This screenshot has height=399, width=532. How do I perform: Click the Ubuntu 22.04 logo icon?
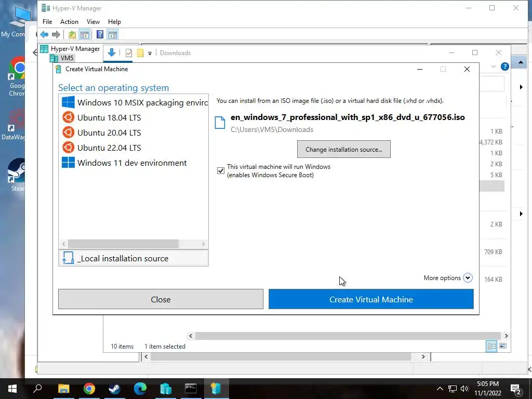tap(68, 147)
